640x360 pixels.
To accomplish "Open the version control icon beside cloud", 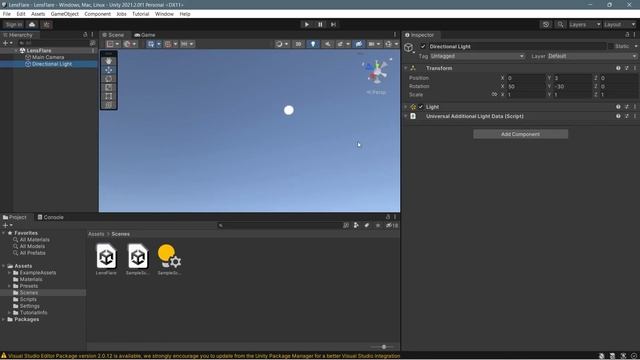I will pos(47,24).
